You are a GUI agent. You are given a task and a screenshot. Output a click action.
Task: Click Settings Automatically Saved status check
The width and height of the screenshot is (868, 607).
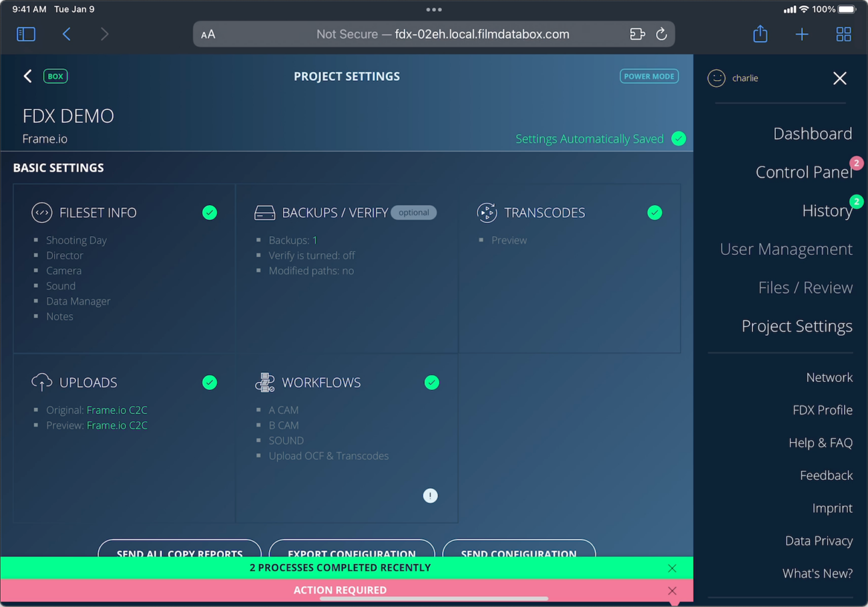(678, 139)
